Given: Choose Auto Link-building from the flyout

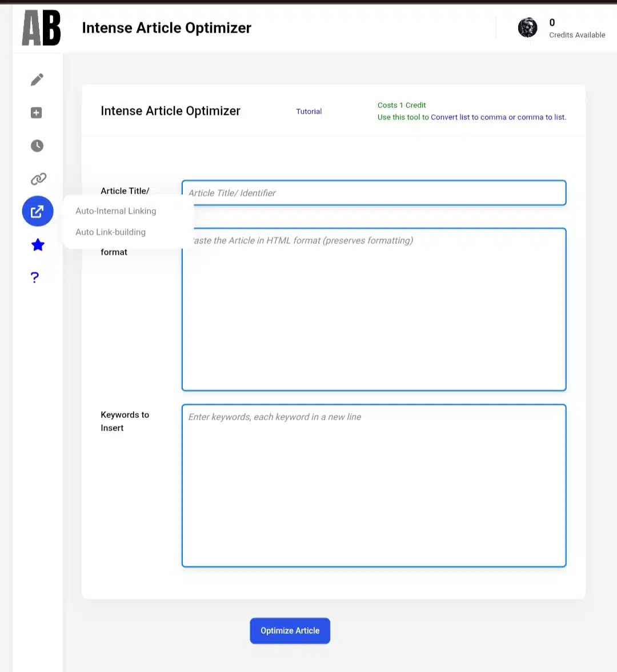Looking at the screenshot, I should 111,232.
